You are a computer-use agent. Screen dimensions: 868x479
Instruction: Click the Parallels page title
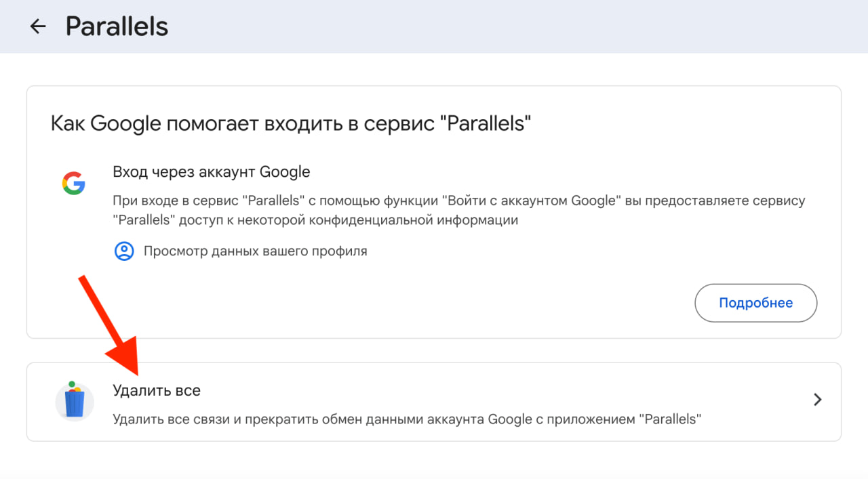point(117,26)
